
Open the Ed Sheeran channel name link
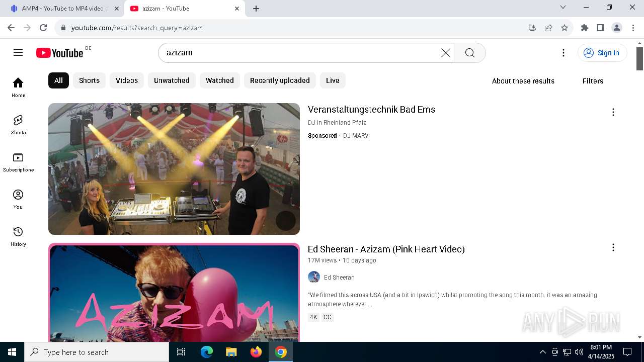point(339,278)
